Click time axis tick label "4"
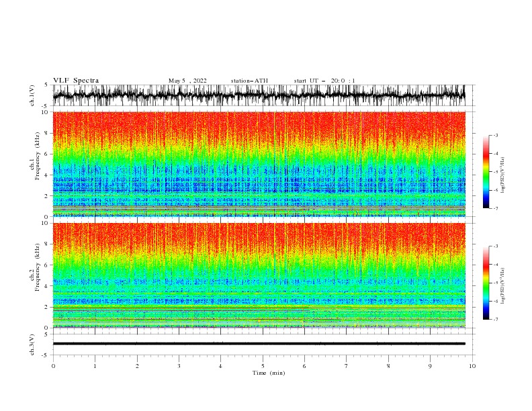 pyautogui.click(x=220, y=366)
